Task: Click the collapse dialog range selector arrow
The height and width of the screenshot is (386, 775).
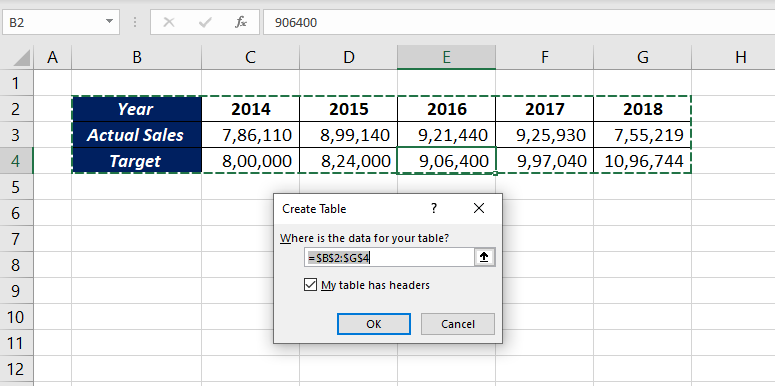Action: [x=485, y=257]
